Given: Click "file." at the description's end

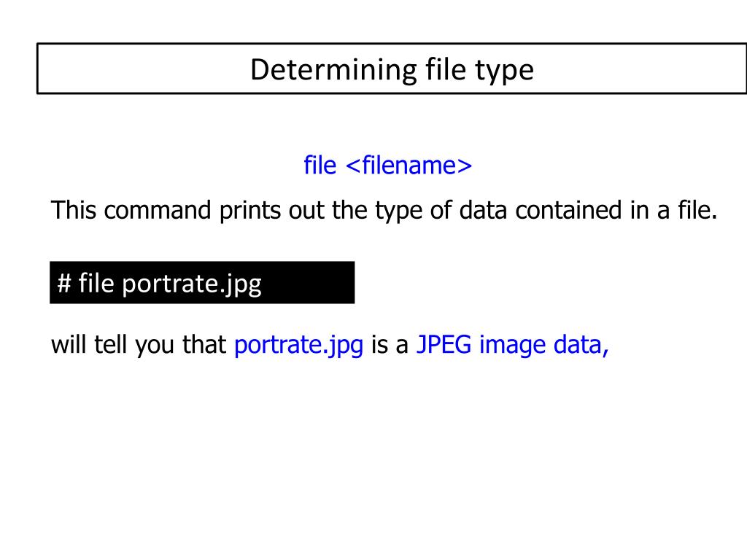Looking at the screenshot, I should coord(697,210).
